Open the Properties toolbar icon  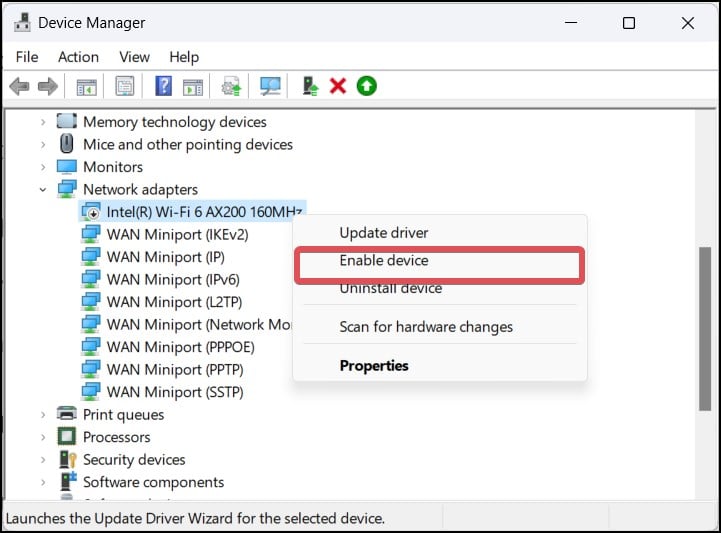click(x=125, y=86)
